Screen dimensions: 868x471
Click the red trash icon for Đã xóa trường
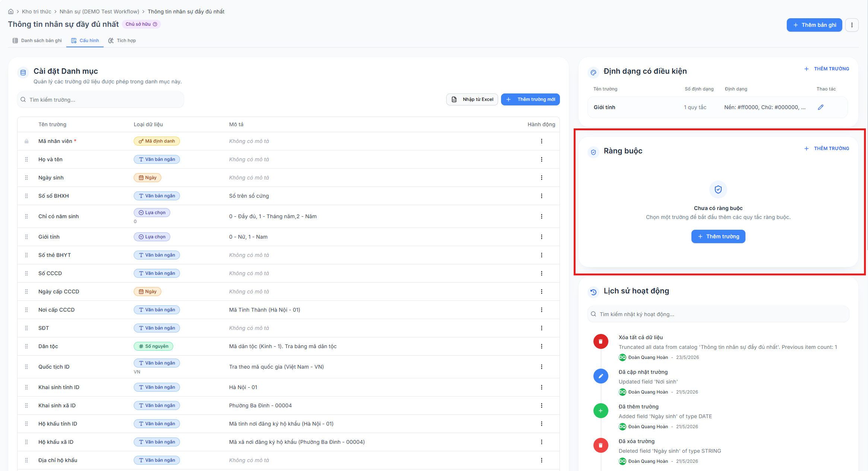[601, 445]
